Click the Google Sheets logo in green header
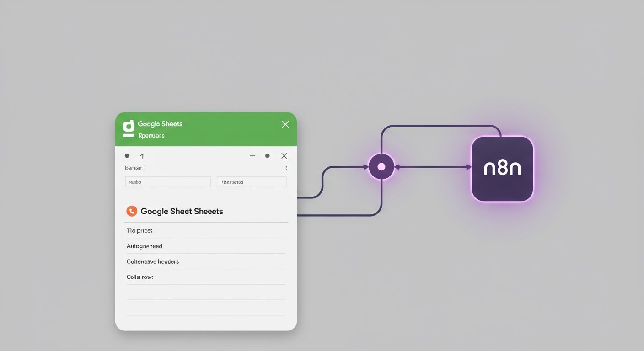 coord(129,129)
